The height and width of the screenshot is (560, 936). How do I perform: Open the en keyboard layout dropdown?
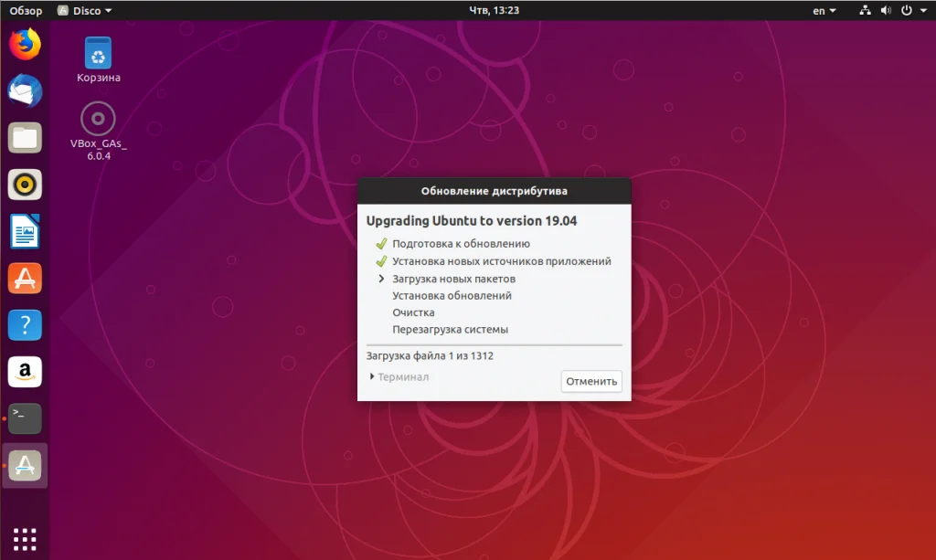click(824, 10)
